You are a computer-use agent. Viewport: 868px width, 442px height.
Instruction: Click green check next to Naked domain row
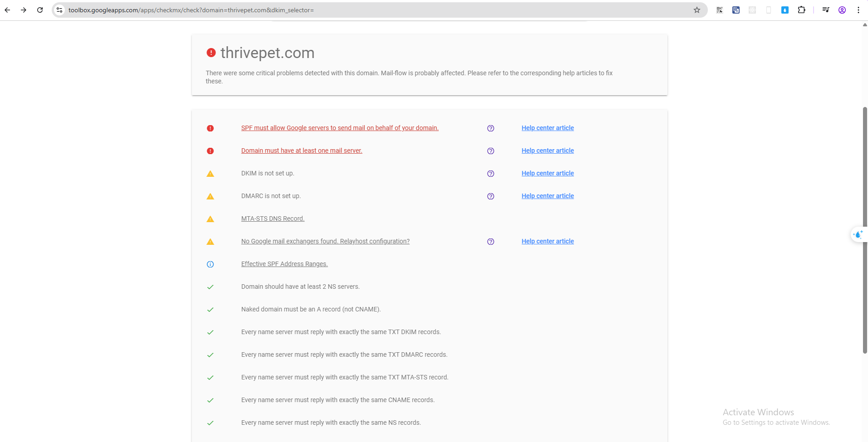tap(210, 310)
